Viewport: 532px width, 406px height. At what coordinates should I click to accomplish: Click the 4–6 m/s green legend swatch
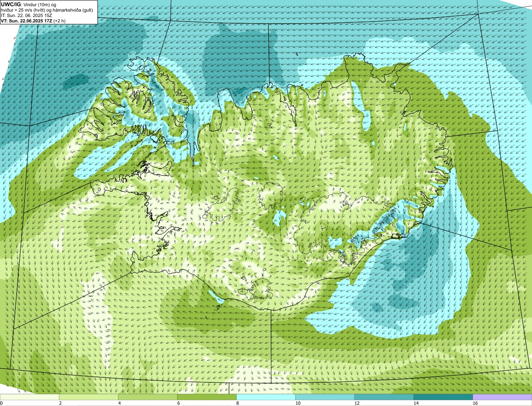[148, 397]
